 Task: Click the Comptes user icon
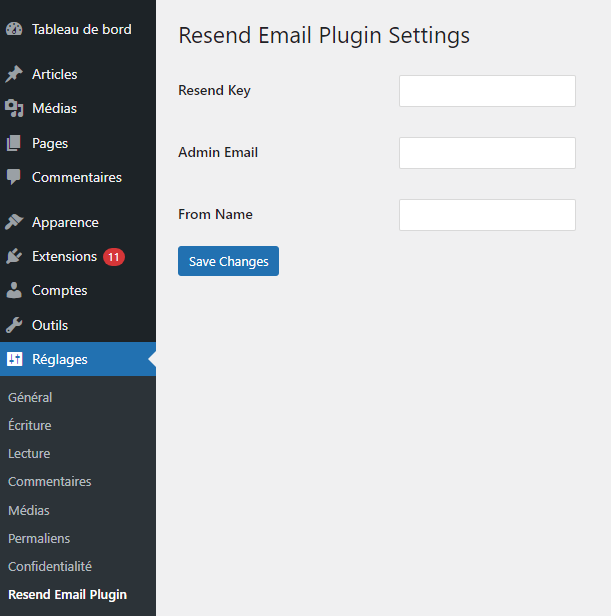click(14, 290)
